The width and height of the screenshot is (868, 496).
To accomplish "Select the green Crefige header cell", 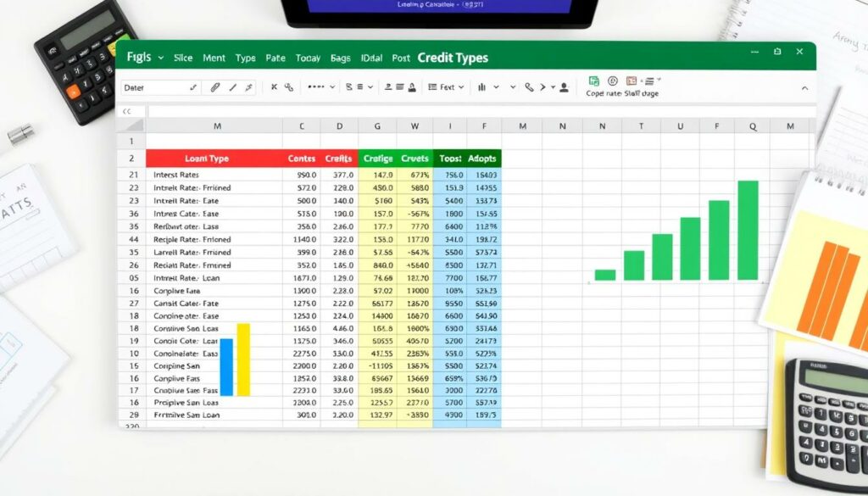I will pyautogui.click(x=377, y=159).
